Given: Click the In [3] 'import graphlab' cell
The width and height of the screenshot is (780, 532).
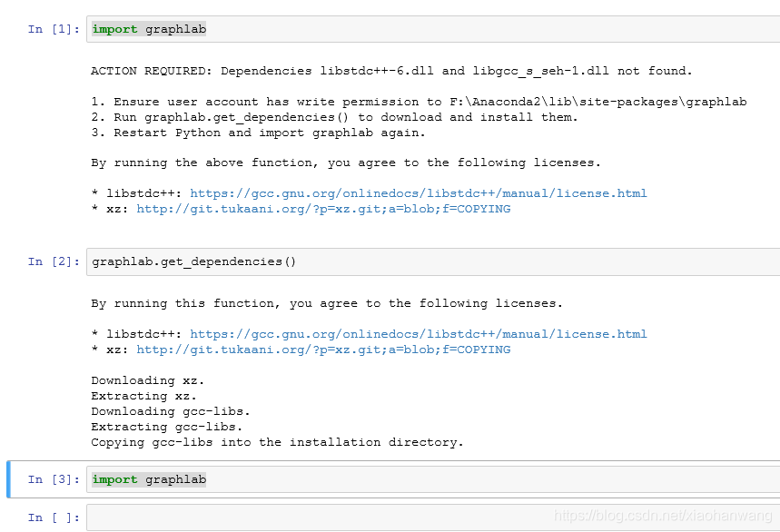Looking at the screenshot, I should coord(433,479).
